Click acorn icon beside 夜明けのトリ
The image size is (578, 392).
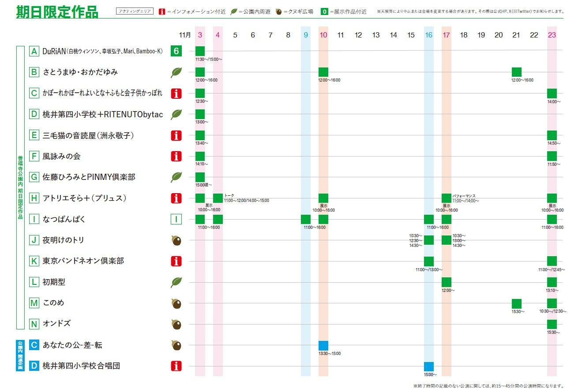176,240
